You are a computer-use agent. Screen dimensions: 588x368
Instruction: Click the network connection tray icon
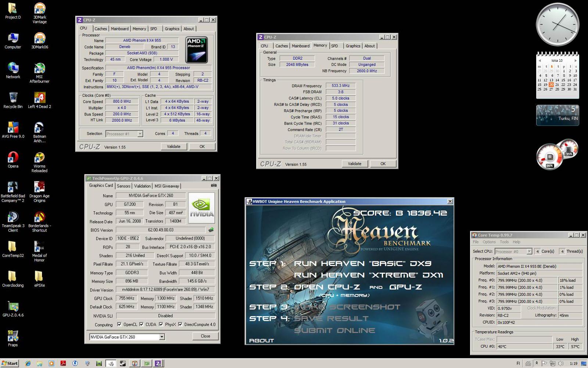coord(553,364)
